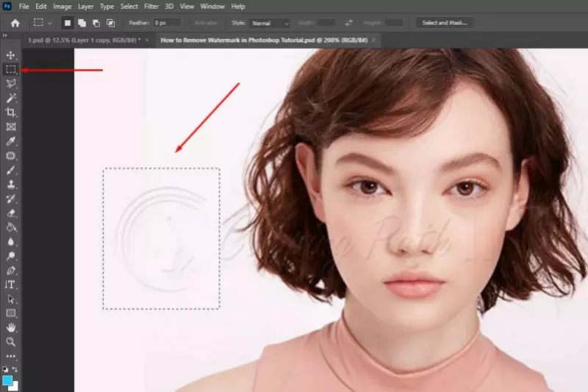Swap foreground and background colors
The width and height of the screenshot is (588, 392).
click(x=15, y=369)
